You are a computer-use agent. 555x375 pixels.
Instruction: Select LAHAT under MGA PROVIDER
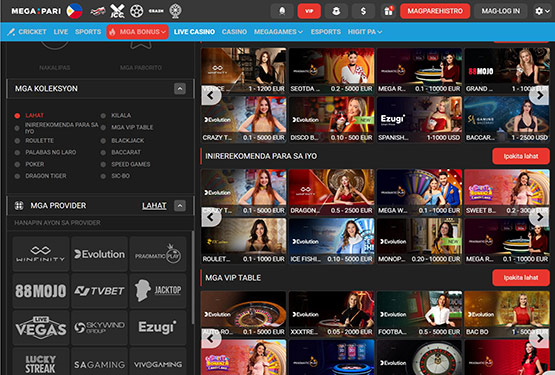(x=154, y=206)
